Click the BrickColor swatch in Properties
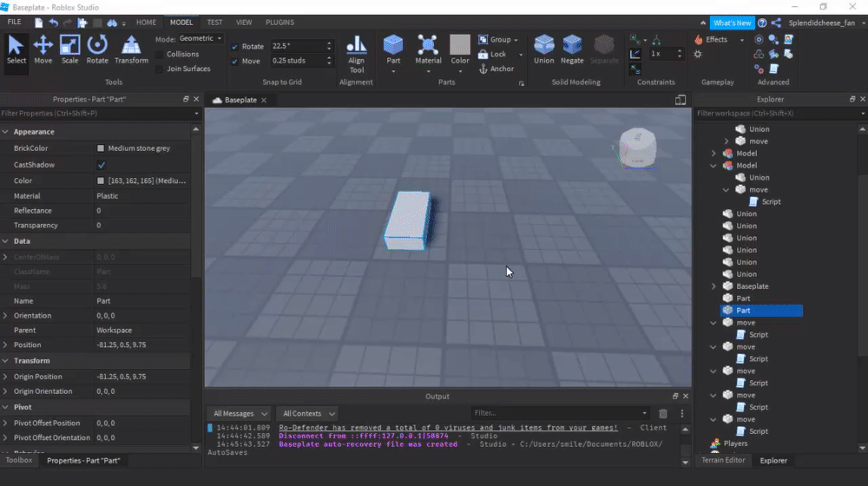868x486 pixels. (x=101, y=148)
